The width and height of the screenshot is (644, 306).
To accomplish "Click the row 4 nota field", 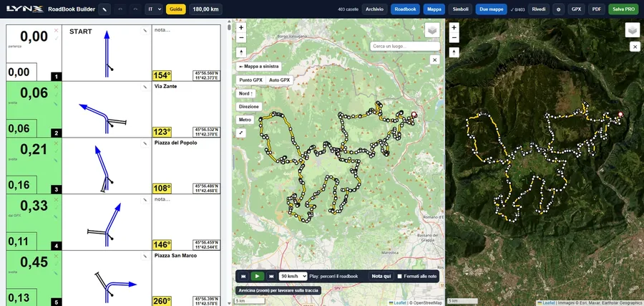I will [186, 199].
